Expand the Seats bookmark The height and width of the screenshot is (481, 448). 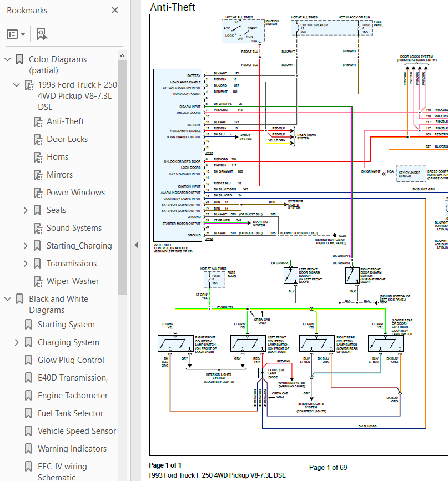[26, 210]
